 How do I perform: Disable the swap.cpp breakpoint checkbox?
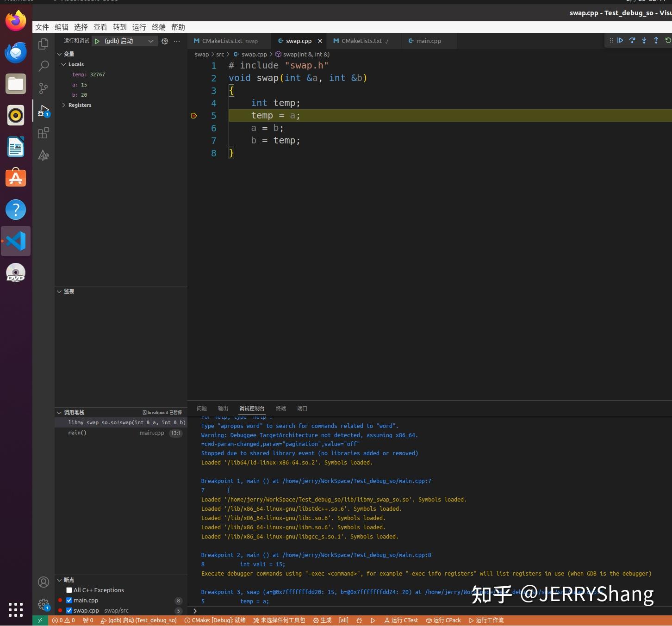(69, 610)
